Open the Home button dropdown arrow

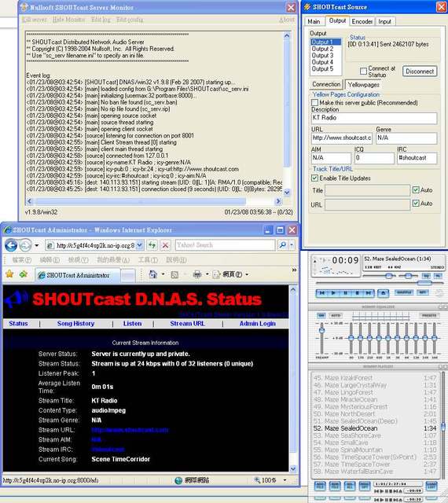point(163,274)
